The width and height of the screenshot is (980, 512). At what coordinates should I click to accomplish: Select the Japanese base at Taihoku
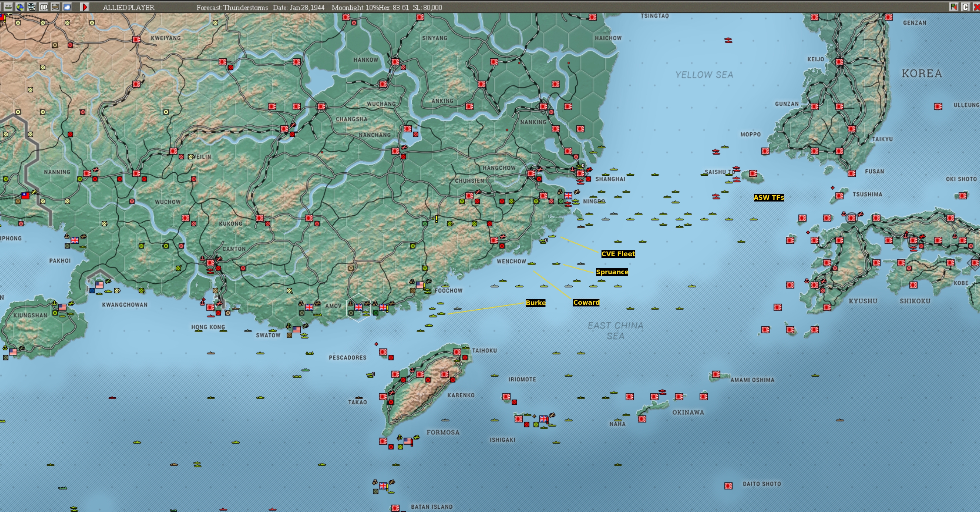457,352
